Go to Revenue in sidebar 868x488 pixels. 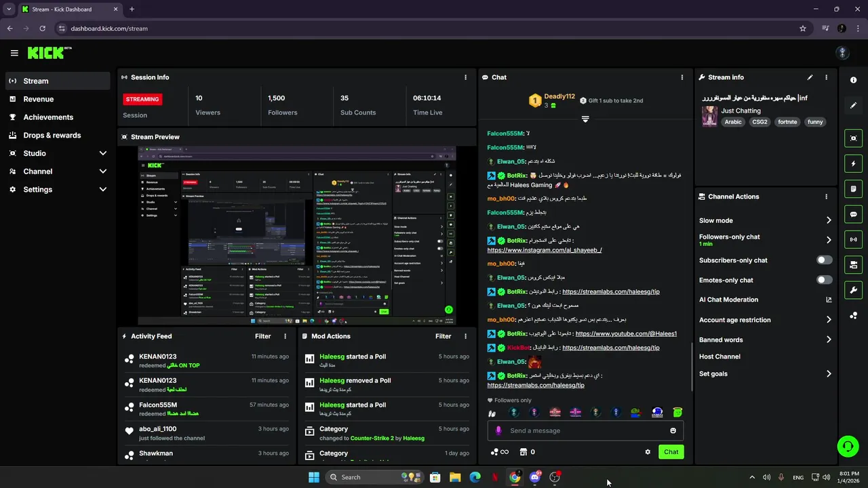click(x=58, y=99)
